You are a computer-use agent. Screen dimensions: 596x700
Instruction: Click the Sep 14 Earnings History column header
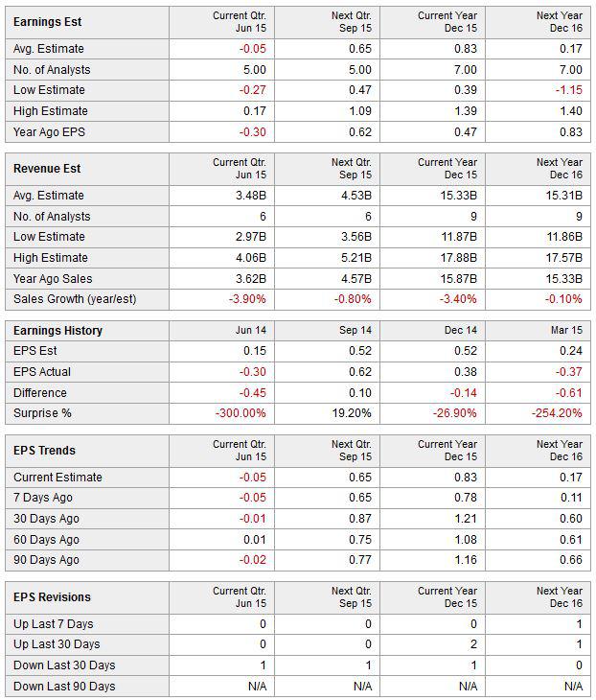[x=355, y=331]
